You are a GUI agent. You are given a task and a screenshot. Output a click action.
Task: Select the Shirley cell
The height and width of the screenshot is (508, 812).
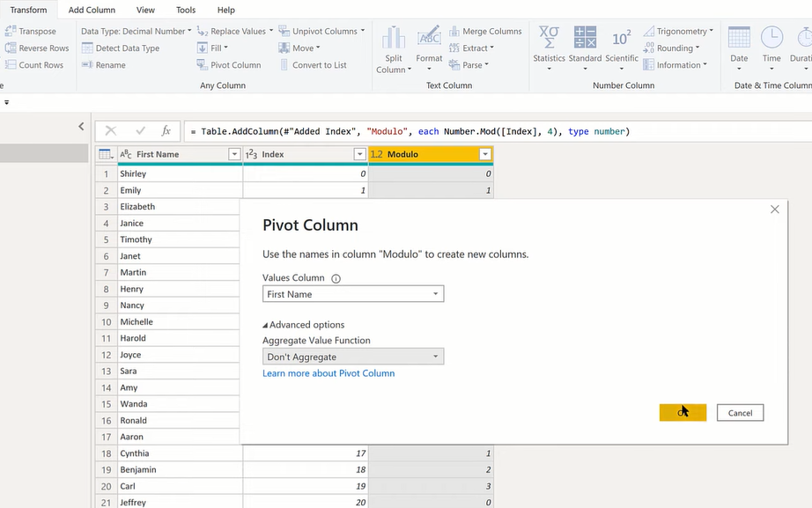click(x=181, y=173)
